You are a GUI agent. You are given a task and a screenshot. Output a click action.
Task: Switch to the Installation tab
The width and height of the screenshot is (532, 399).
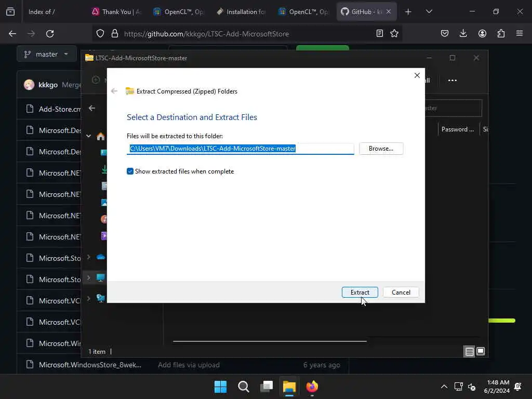pyautogui.click(x=241, y=12)
